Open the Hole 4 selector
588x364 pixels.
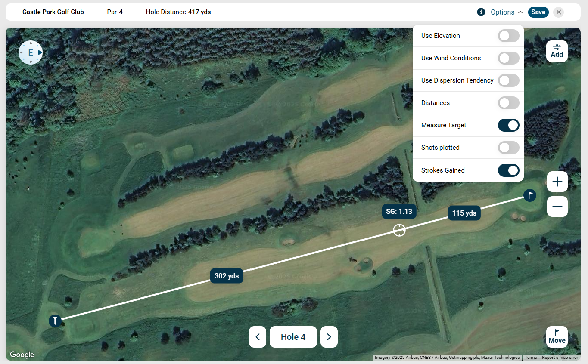[293, 337]
